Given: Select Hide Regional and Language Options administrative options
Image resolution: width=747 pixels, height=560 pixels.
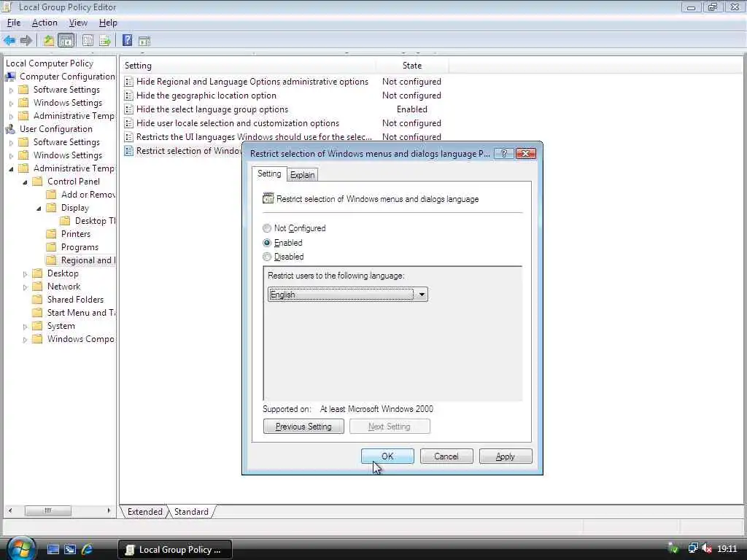Looking at the screenshot, I should click(252, 82).
